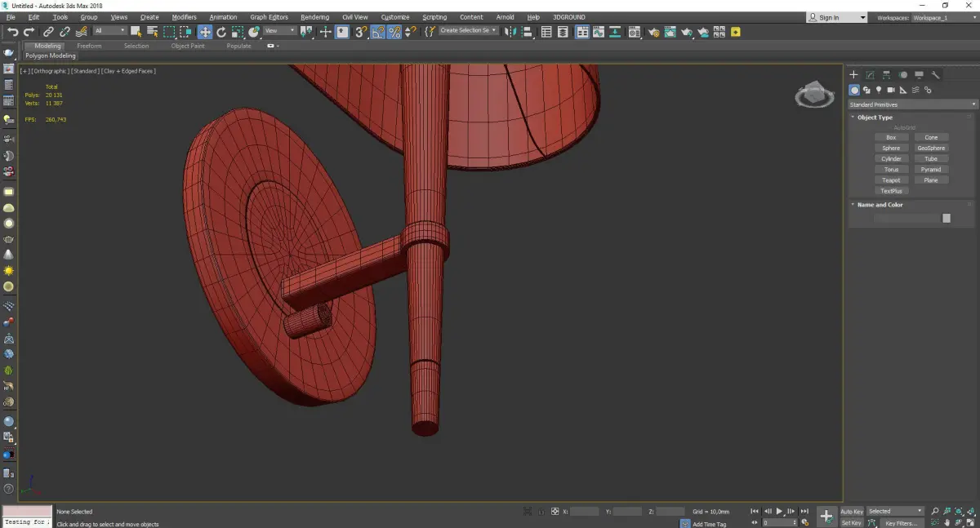Viewport: 980px width, 528px height.
Task: Select the Rotate tool
Action: tap(221, 32)
